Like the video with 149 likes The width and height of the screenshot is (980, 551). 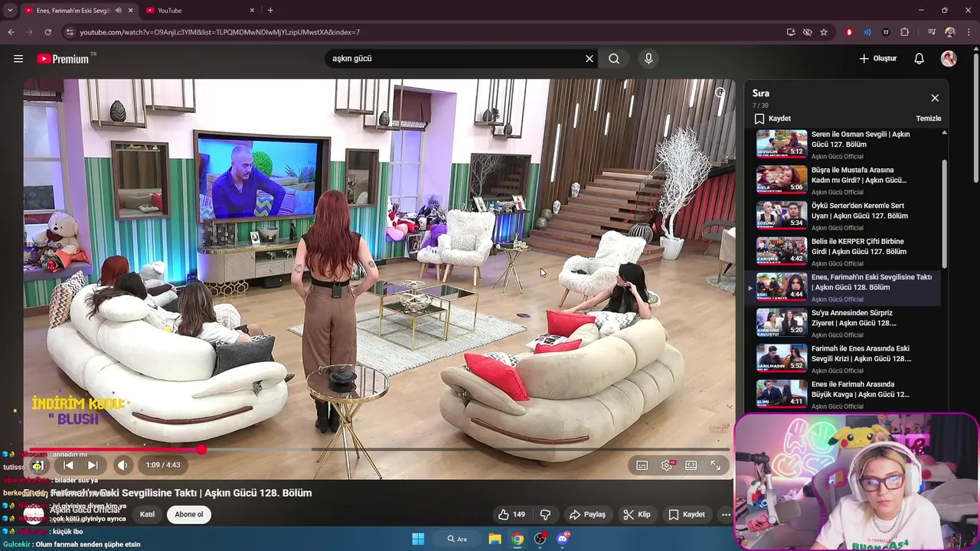coord(511,514)
